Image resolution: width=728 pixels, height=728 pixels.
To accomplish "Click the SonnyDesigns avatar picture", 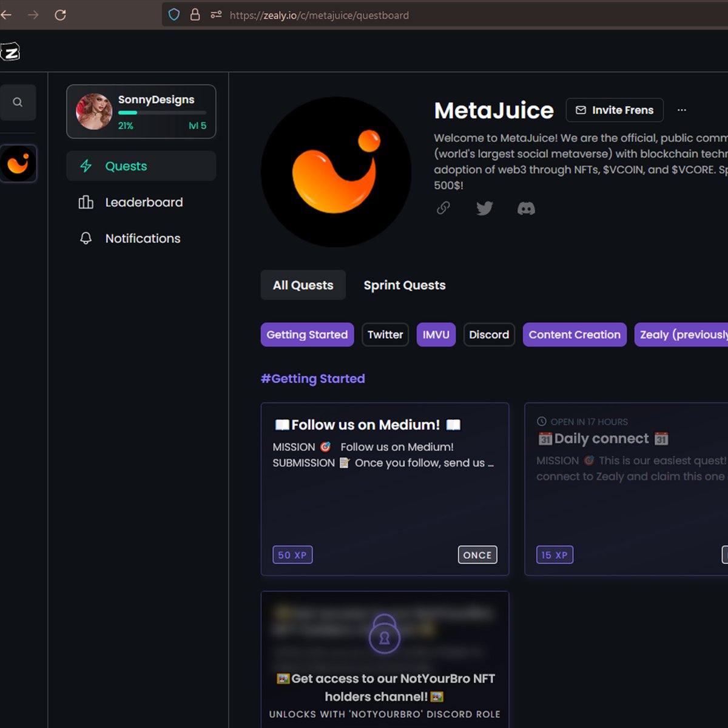I will click(x=94, y=112).
